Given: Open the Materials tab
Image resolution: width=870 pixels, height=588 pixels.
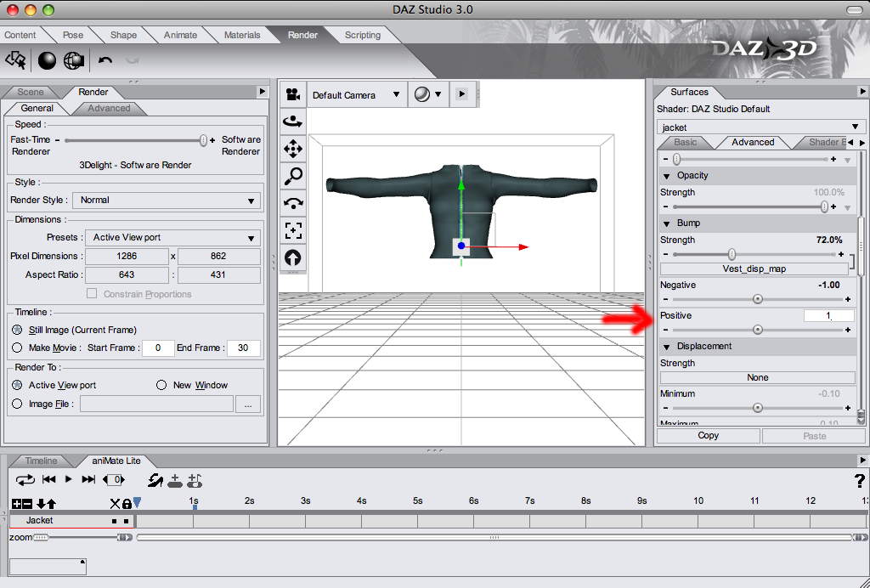Looking at the screenshot, I should pos(242,35).
